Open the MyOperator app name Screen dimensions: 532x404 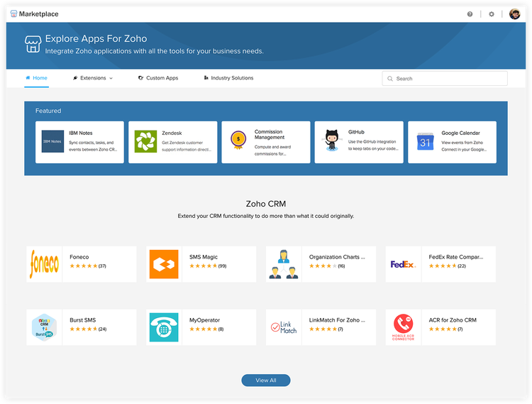coord(204,320)
